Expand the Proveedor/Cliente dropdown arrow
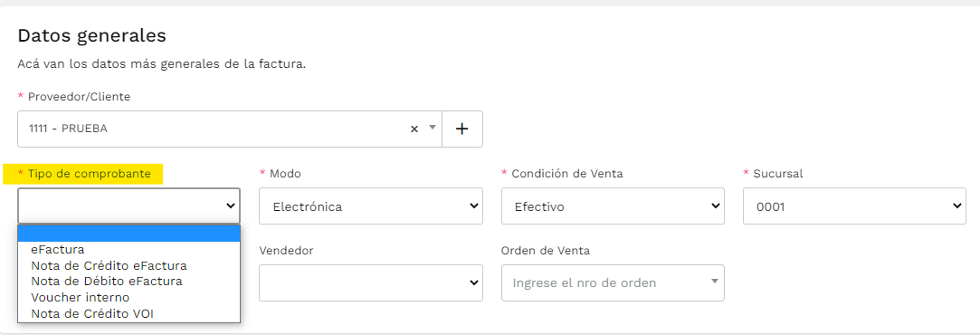Viewport: 980px width, 335px height. click(x=432, y=128)
